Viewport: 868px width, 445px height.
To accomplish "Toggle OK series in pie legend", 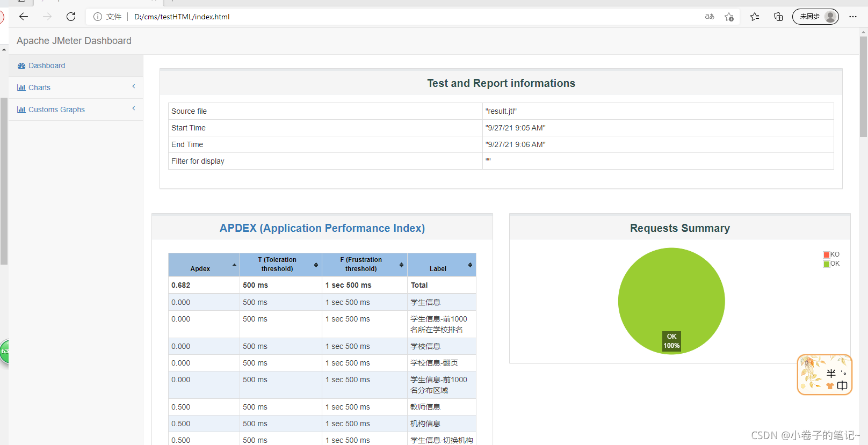I will click(x=831, y=264).
